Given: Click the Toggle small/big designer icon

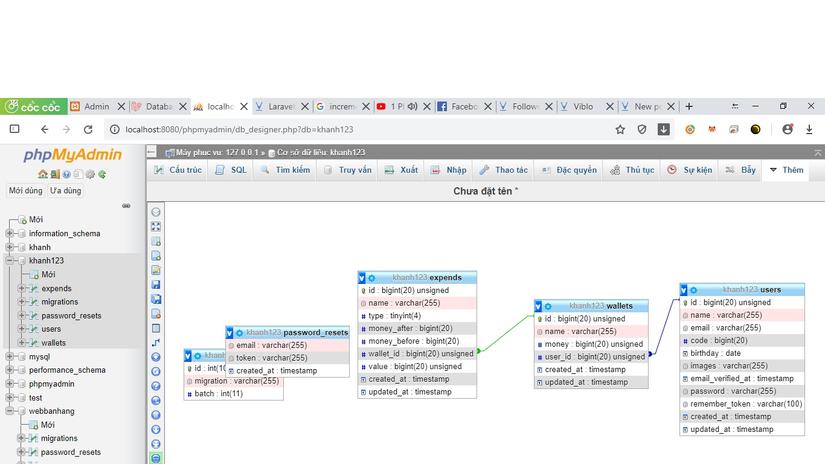Looking at the screenshot, I should (156, 444).
